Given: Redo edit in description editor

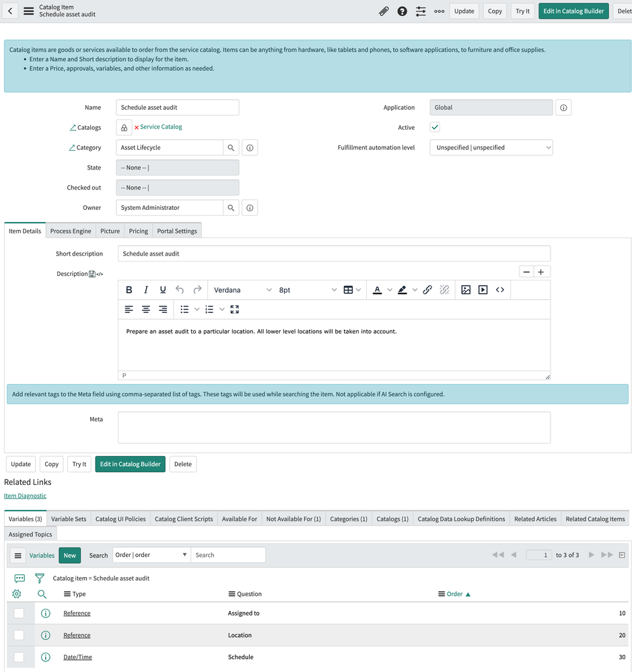Looking at the screenshot, I should 197,290.
